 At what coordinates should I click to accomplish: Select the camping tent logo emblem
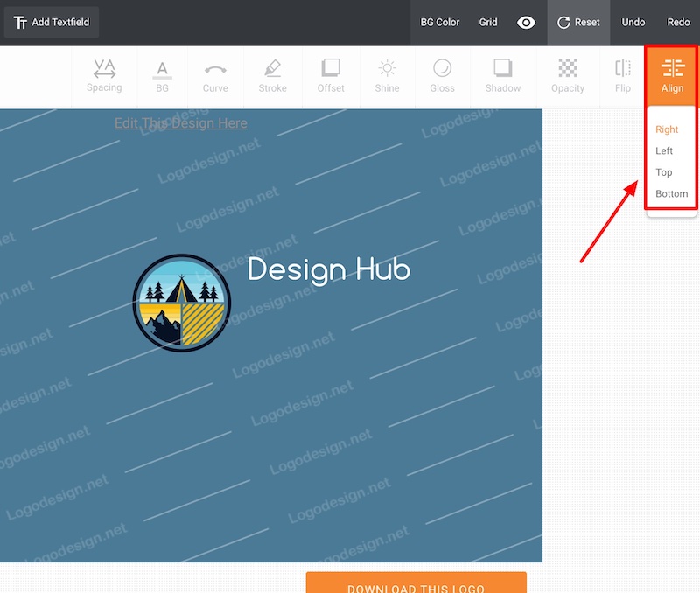tap(182, 303)
